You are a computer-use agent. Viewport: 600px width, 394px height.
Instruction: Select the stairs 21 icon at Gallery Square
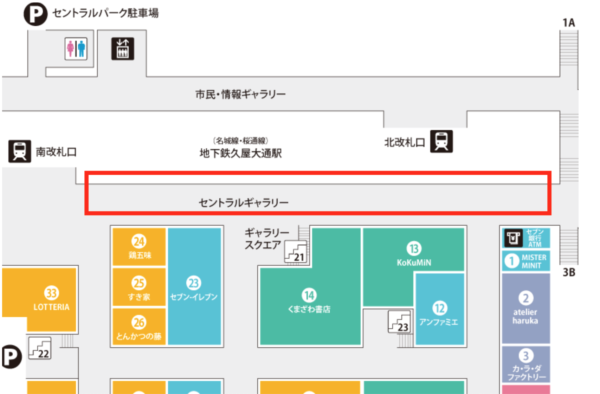point(295,251)
